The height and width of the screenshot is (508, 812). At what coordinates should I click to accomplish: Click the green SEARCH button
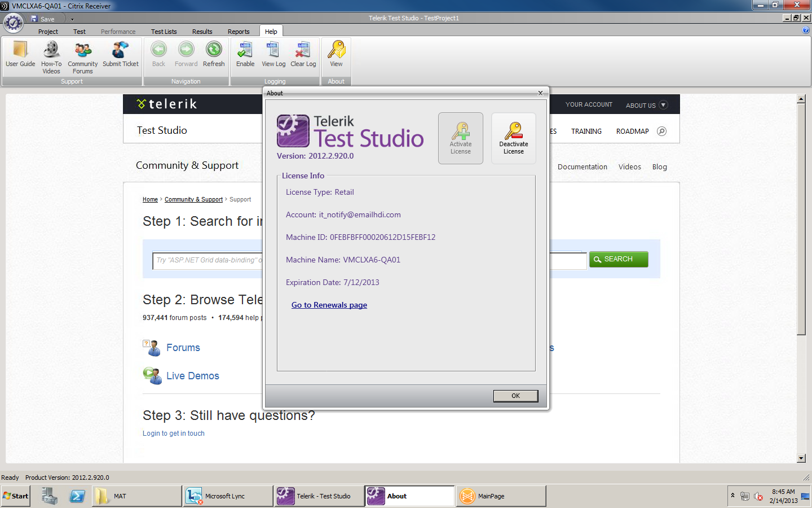pos(618,259)
